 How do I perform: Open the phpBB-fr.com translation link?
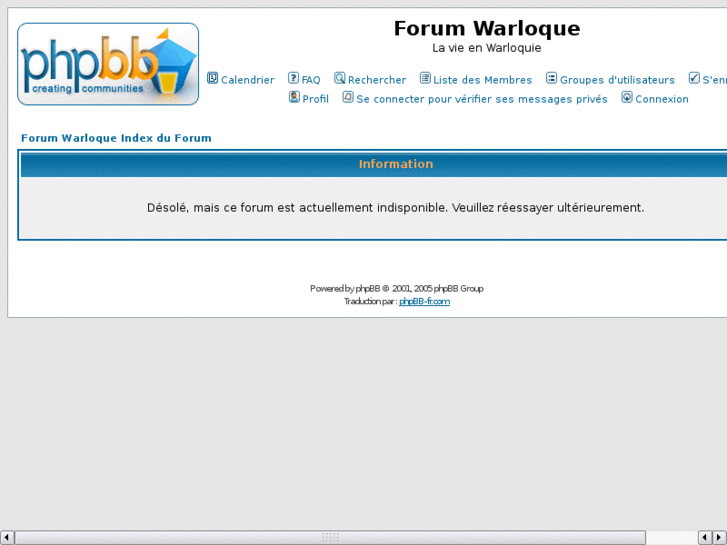424,301
